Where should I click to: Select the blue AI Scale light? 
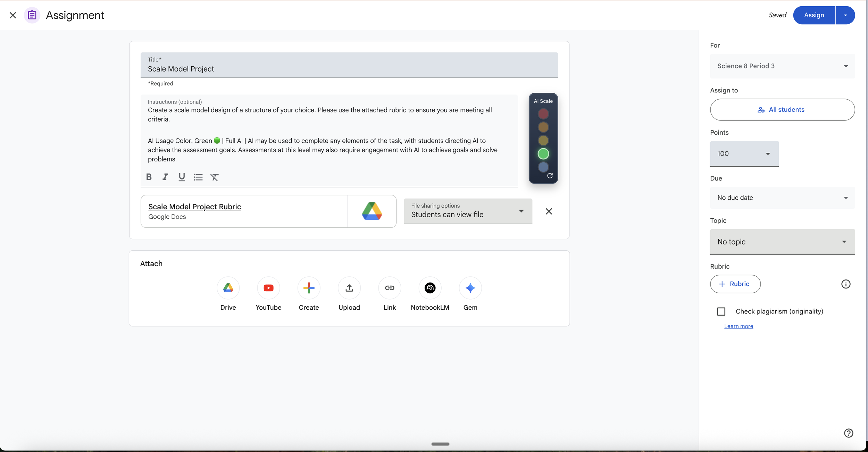(543, 167)
